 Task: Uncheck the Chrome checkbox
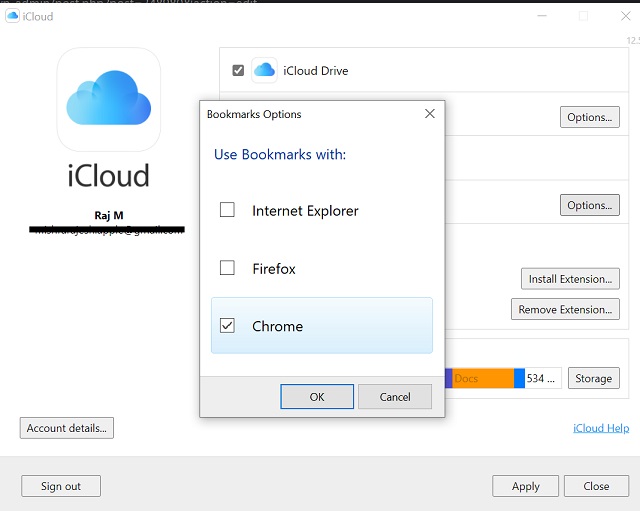click(227, 326)
